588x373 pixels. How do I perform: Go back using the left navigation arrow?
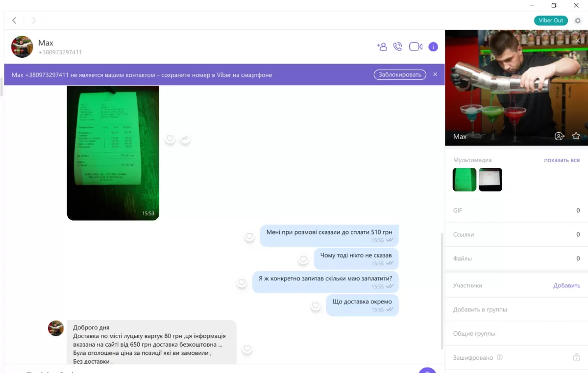(x=14, y=21)
